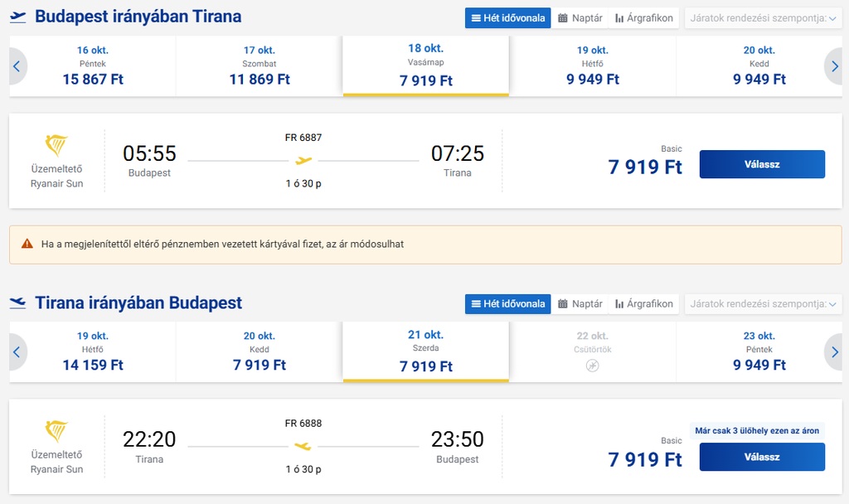Image resolution: width=849 pixels, height=504 pixels.
Task: Select outbound date 17 okt. Szombat
Action: 260,66
